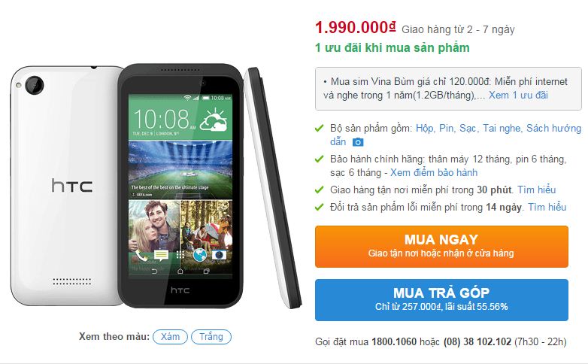Click the phone side profile image
The height and width of the screenshot is (364, 588).
(x=273, y=187)
